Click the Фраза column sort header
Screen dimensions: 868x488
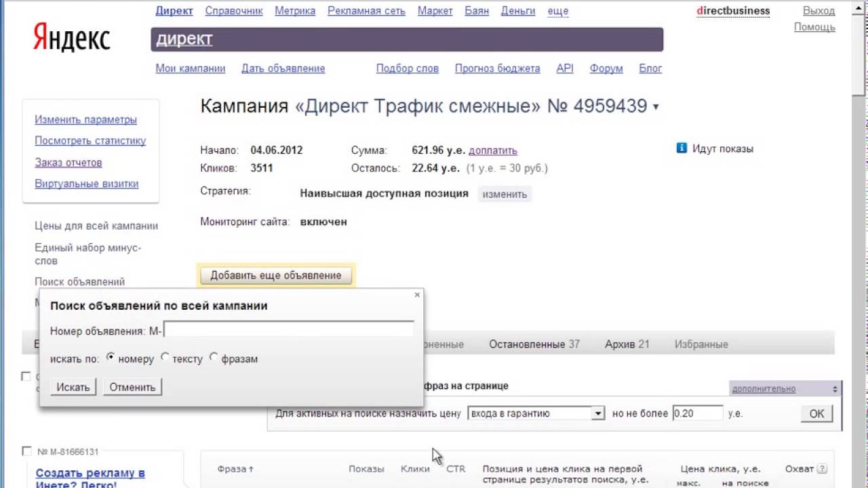[235, 469]
